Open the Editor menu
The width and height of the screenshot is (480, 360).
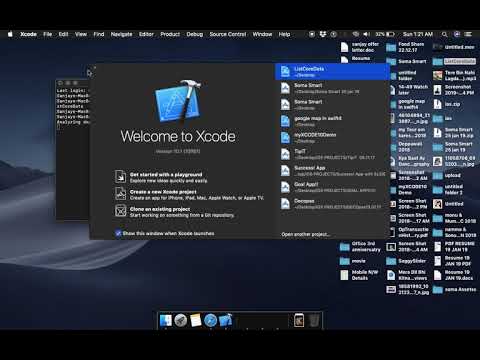point(146,34)
